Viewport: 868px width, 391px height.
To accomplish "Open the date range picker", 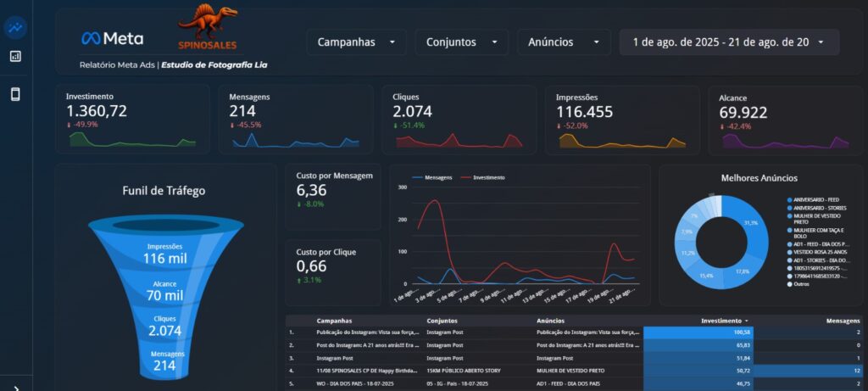I will 728,42.
